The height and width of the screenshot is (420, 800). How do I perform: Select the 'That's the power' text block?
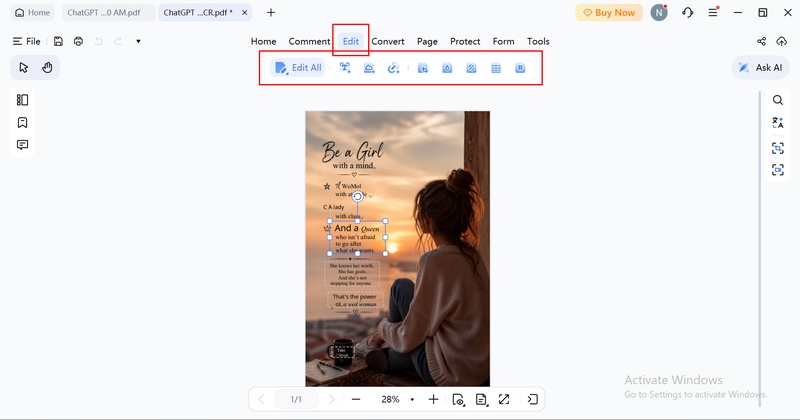(x=355, y=300)
